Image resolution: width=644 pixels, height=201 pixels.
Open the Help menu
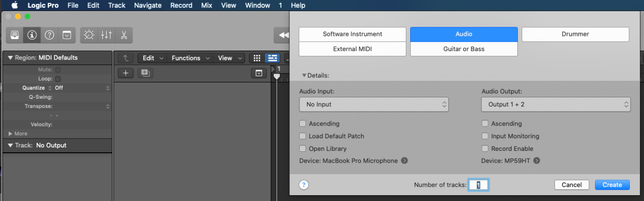point(298,5)
